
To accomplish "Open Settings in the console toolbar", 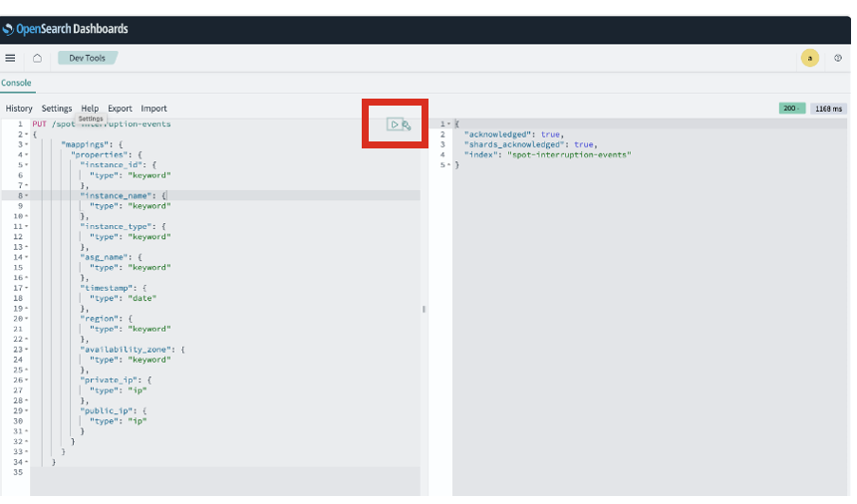I will 57,109.
